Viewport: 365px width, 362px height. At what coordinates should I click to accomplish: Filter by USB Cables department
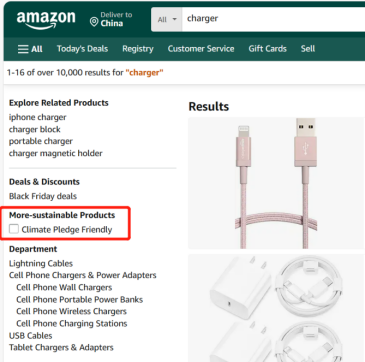coord(31,335)
